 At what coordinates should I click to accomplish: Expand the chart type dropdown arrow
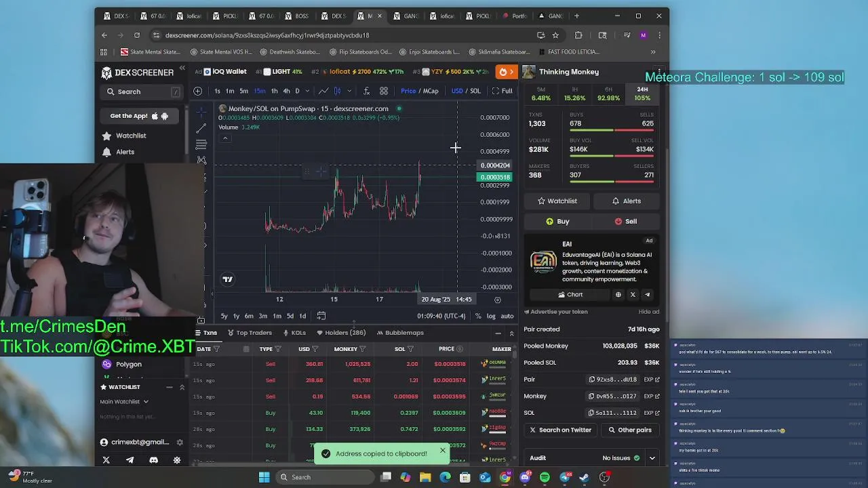(x=349, y=91)
